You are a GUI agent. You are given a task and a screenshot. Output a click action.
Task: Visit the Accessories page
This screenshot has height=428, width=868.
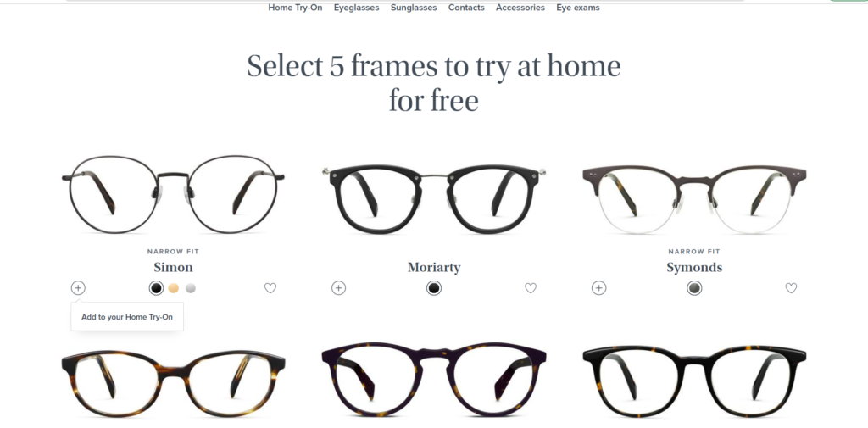pos(520,8)
